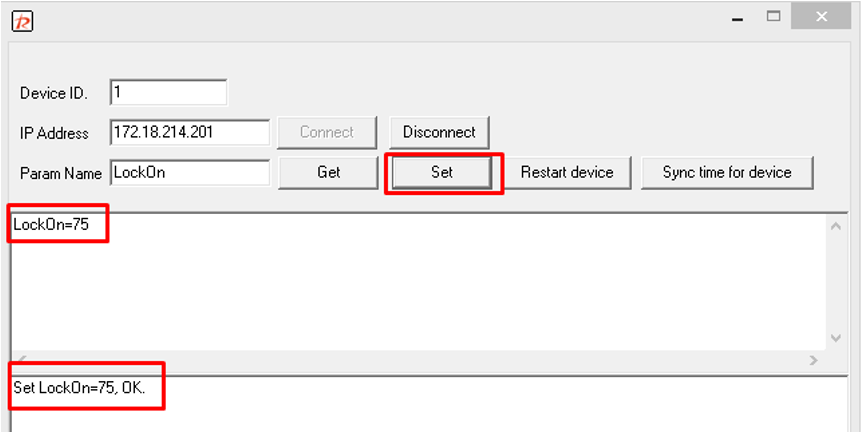Click the "Set LockOn=75, OK." log message

(79, 387)
